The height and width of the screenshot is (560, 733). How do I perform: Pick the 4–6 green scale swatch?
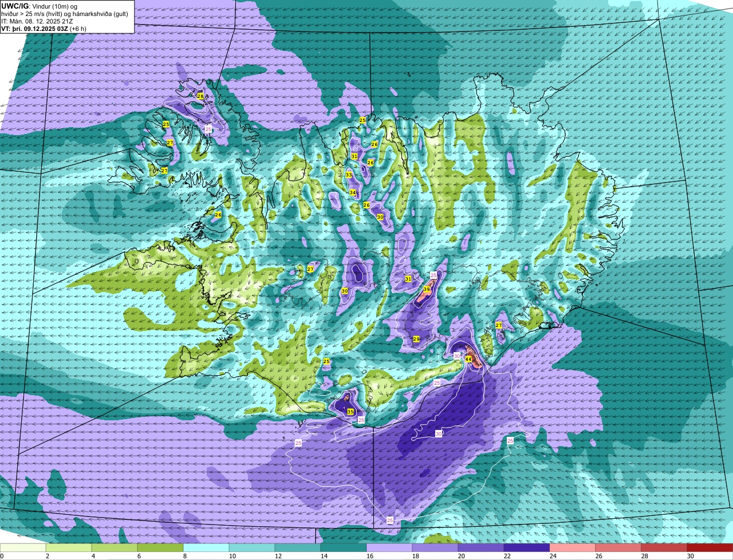coord(115,548)
